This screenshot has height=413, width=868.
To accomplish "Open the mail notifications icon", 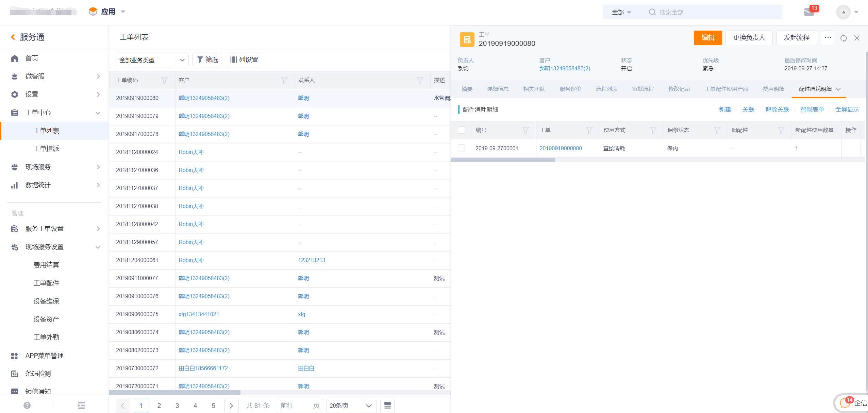I will (809, 12).
